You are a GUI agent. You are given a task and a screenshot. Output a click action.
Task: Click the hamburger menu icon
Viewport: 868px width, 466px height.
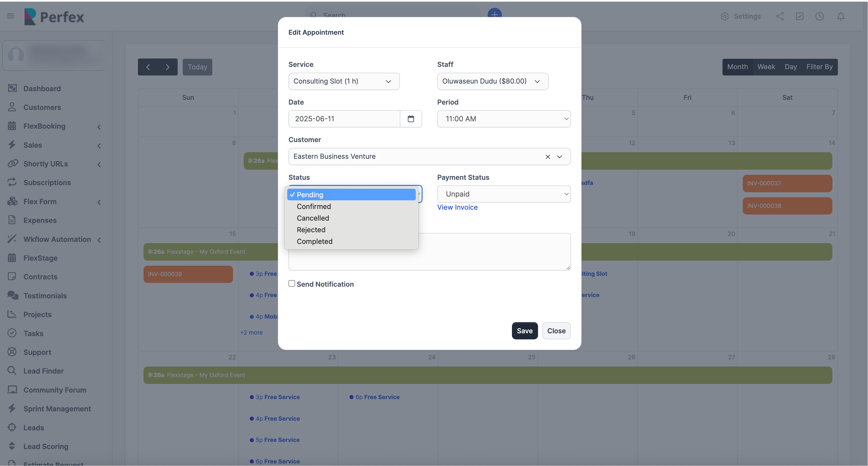10,16
